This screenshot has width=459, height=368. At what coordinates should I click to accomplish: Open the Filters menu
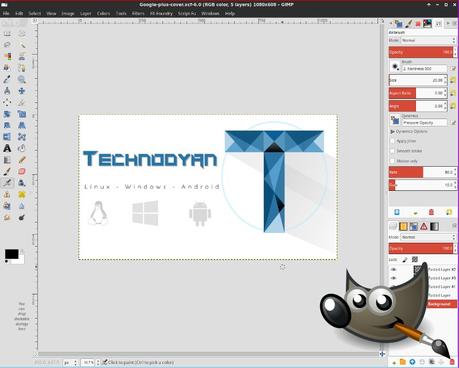(138, 14)
